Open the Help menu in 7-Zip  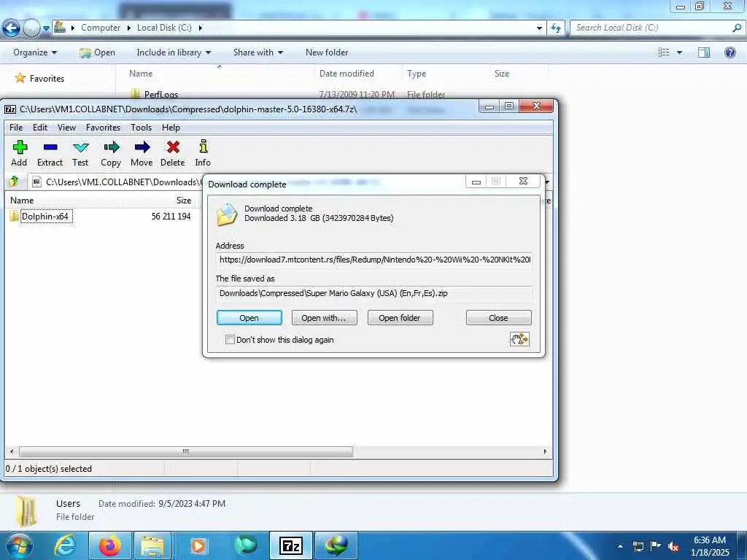click(x=171, y=127)
